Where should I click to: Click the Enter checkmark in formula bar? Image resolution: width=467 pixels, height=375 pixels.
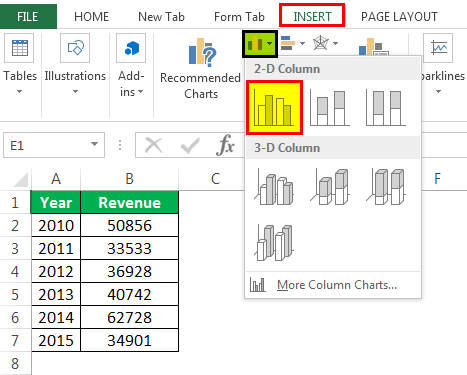pos(190,146)
